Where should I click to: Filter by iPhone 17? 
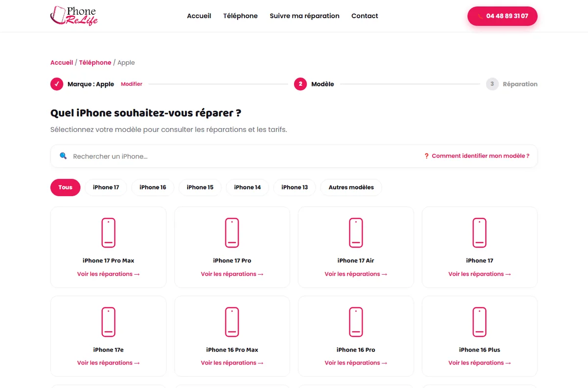tap(106, 187)
